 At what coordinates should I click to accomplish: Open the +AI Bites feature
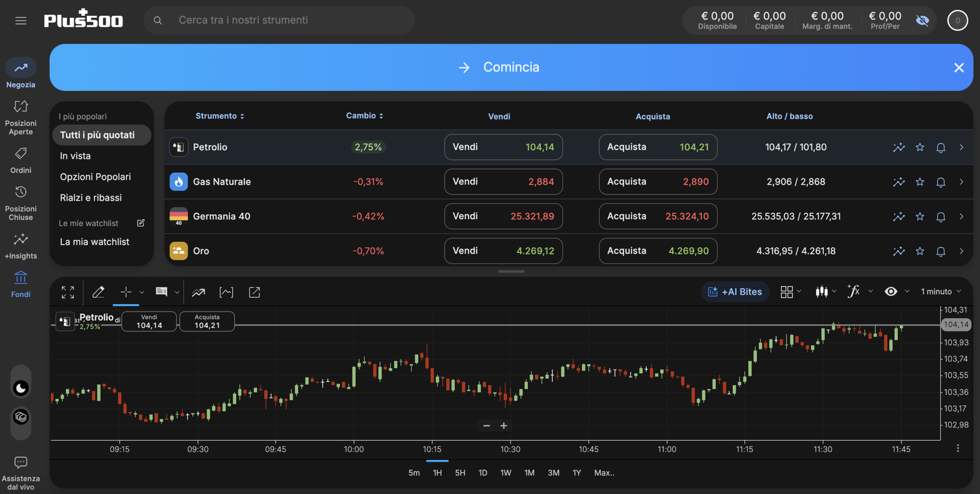click(x=735, y=292)
